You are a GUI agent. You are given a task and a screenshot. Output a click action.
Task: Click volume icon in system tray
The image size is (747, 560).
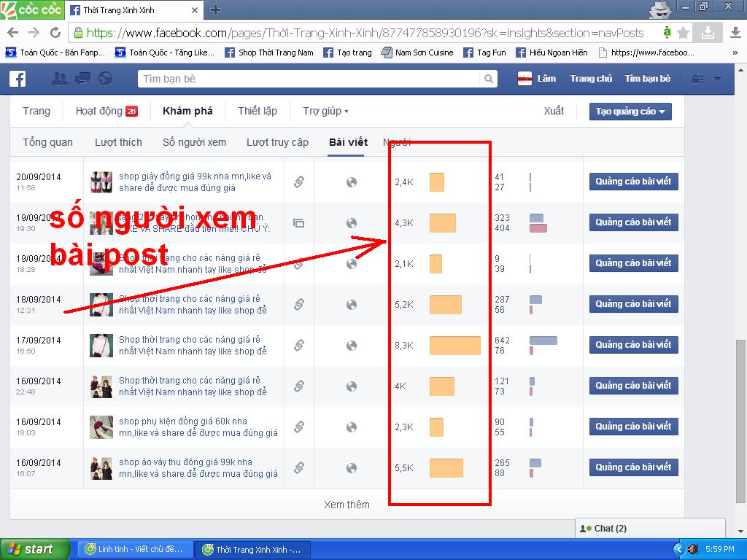click(x=693, y=549)
